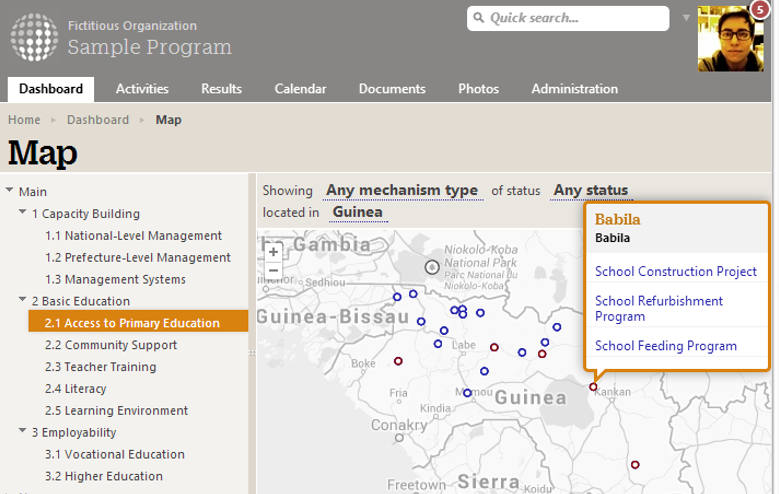Zoom out on the map
The height and width of the screenshot is (494, 779).
tap(273, 271)
